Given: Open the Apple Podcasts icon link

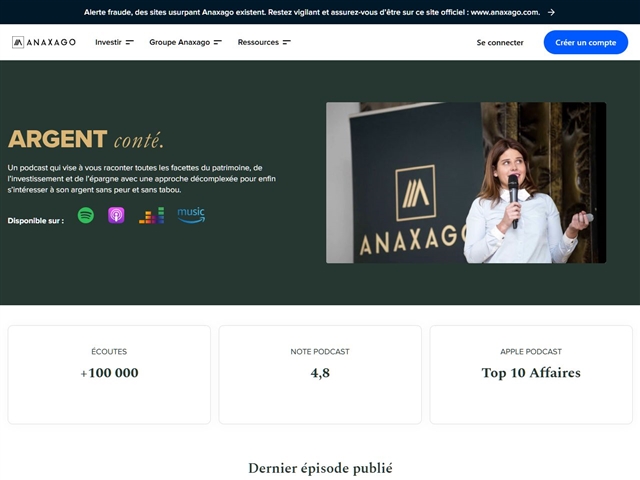Looking at the screenshot, I should pos(116,215).
